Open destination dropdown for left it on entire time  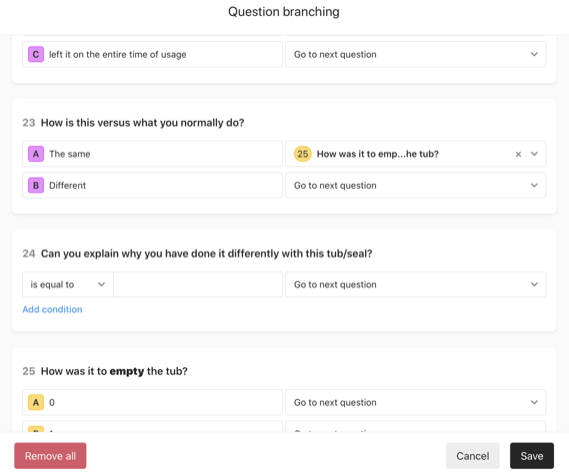click(x=416, y=54)
